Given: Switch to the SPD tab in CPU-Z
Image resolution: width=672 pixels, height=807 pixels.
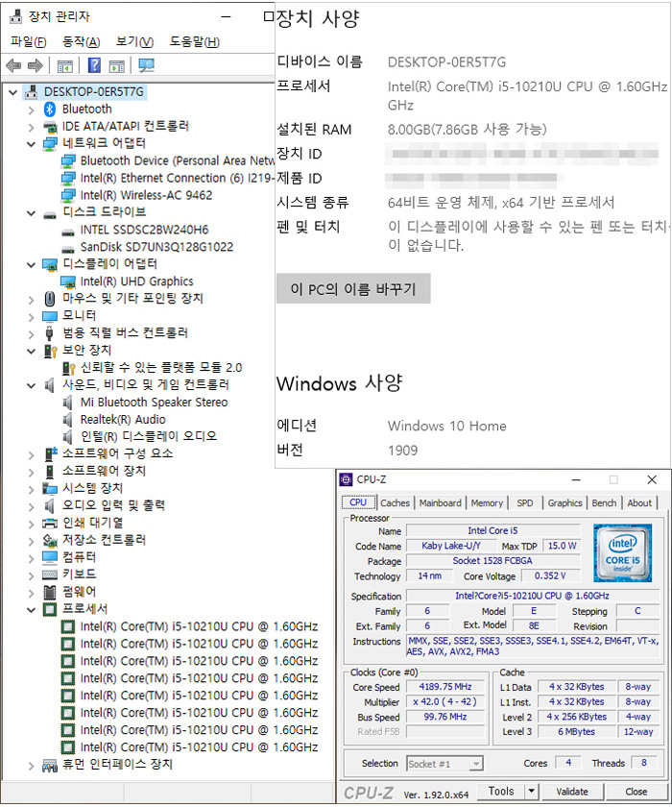Looking at the screenshot, I should point(525,502).
